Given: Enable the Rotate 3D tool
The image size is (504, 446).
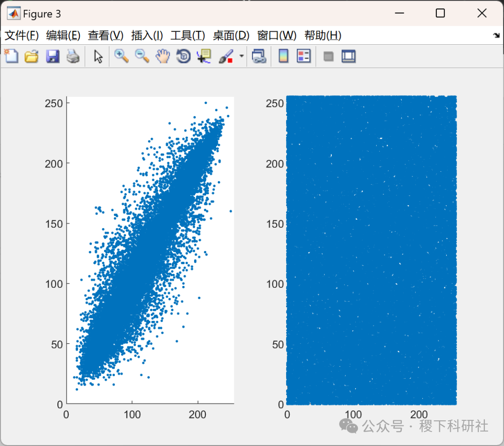Looking at the screenshot, I should tap(183, 56).
